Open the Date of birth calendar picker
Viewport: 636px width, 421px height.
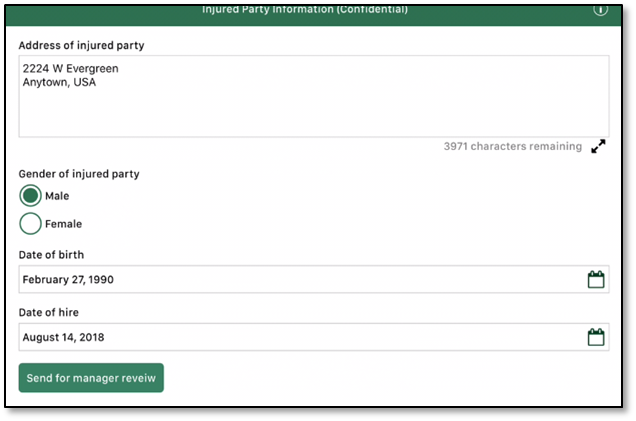596,280
